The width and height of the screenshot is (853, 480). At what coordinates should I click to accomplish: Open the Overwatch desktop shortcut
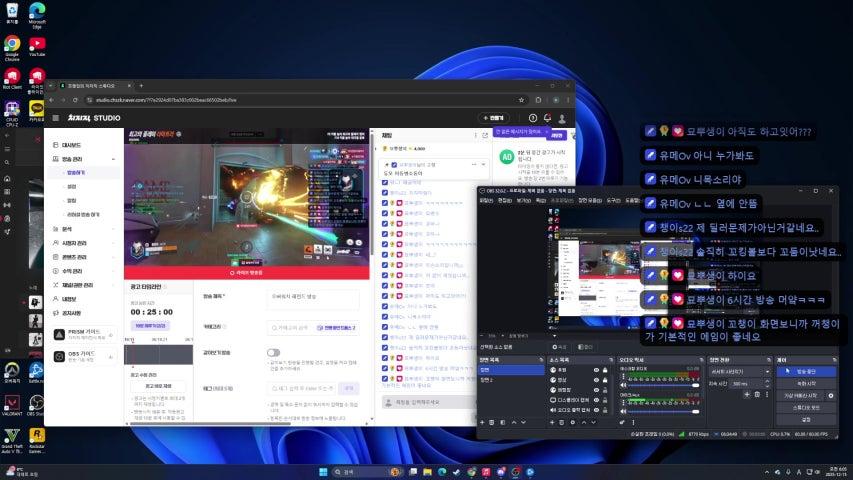click(12, 372)
